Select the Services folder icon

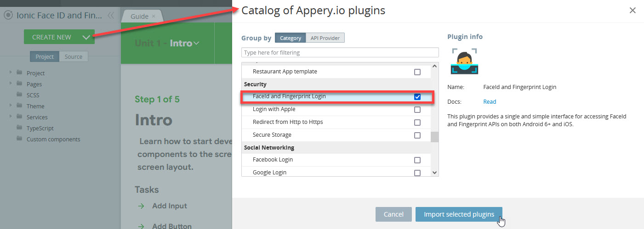point(19,117)
